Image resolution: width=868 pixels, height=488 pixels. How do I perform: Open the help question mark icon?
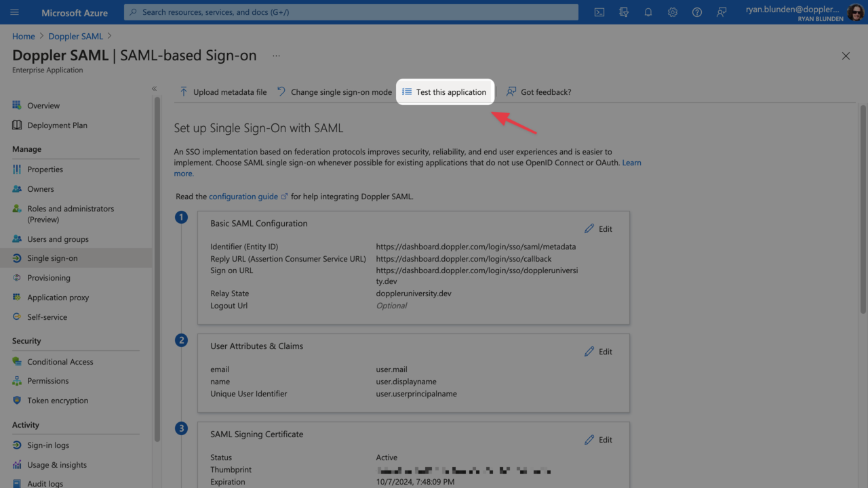697,12
